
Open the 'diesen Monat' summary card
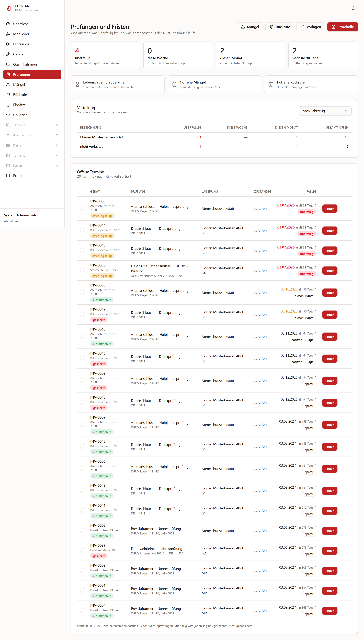(251, 55)
